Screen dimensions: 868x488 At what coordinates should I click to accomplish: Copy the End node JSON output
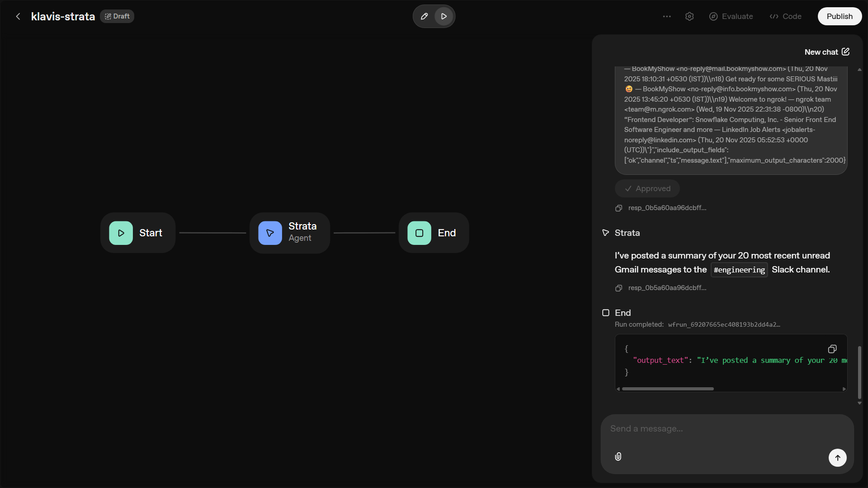832,349
